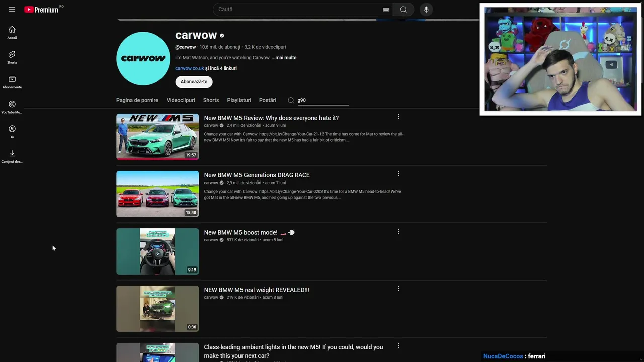Image resolution: width=644 pixels, height=362 pixels.
Task: Click the 3,2 K de videoclipuri count
Action: click(x=265, y=47)
